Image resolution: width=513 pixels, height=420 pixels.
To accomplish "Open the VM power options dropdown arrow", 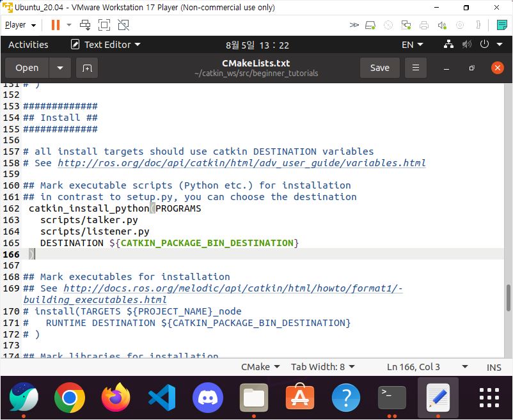I will [x=69, y=25].
